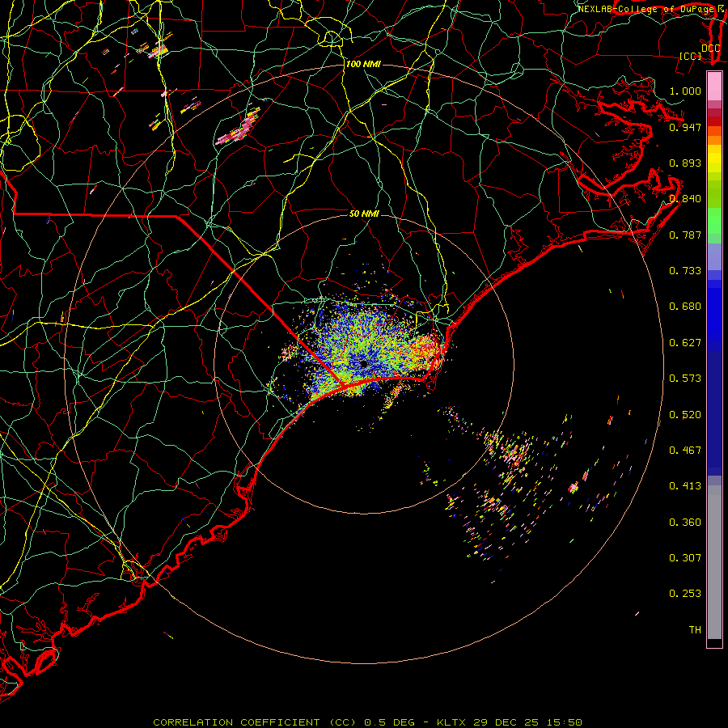
Task: Click the TH label near scale bottom
Action: click(x=695, y=630)
